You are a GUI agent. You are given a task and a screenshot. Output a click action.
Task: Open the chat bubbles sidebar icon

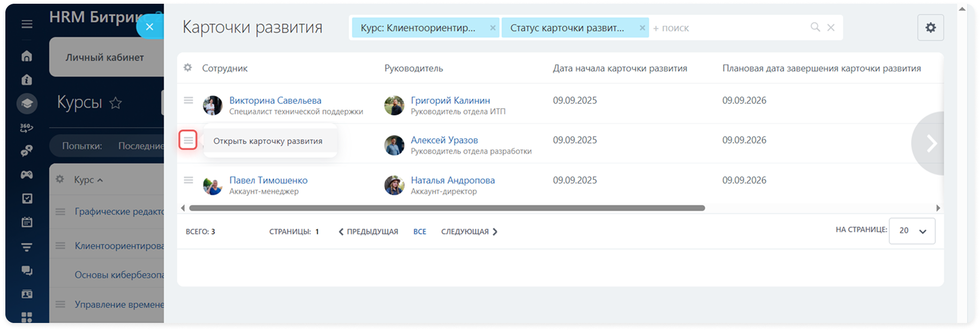(x=26, y=270)
